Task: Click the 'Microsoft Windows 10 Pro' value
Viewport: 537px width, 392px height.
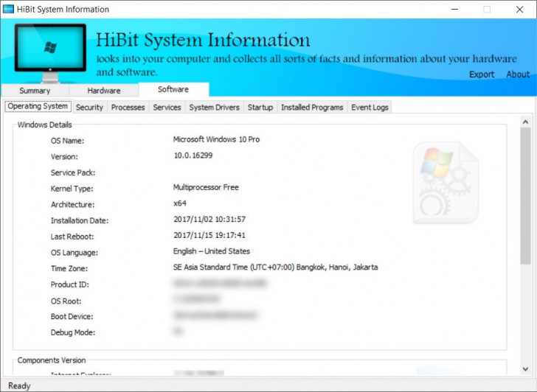Action: pos(216,139)
